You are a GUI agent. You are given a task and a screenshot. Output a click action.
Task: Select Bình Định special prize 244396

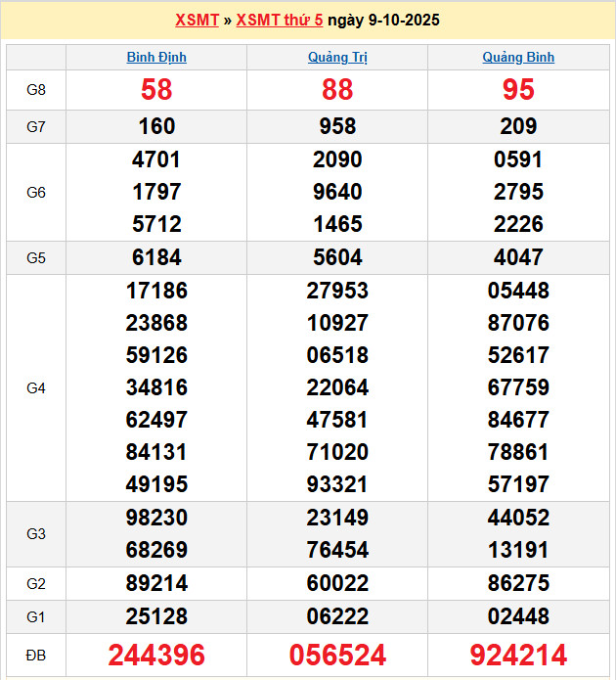coord(156,656)
